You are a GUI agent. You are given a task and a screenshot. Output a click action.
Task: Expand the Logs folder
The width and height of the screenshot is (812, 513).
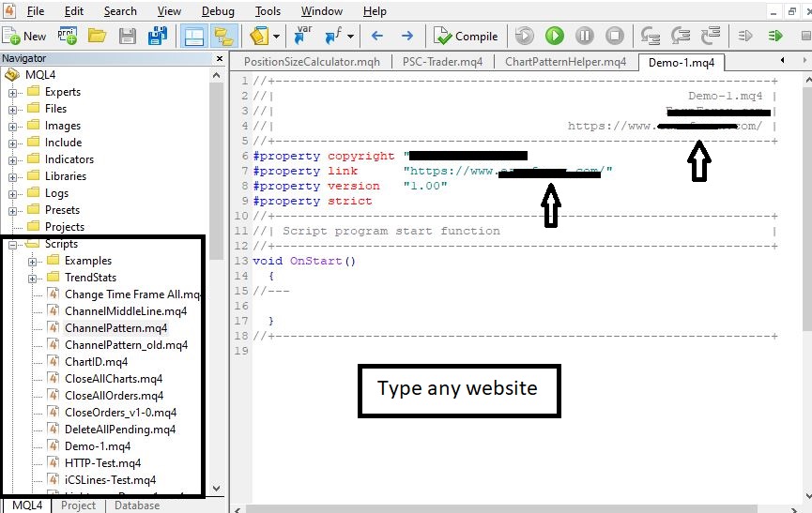pyautogui.click(x=12, y=194)
